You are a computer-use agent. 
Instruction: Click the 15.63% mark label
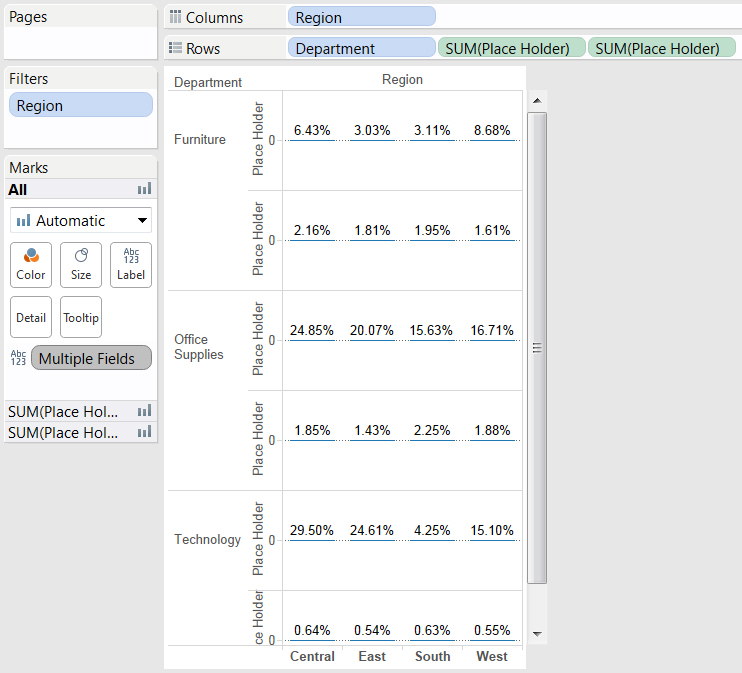[432, 330]
